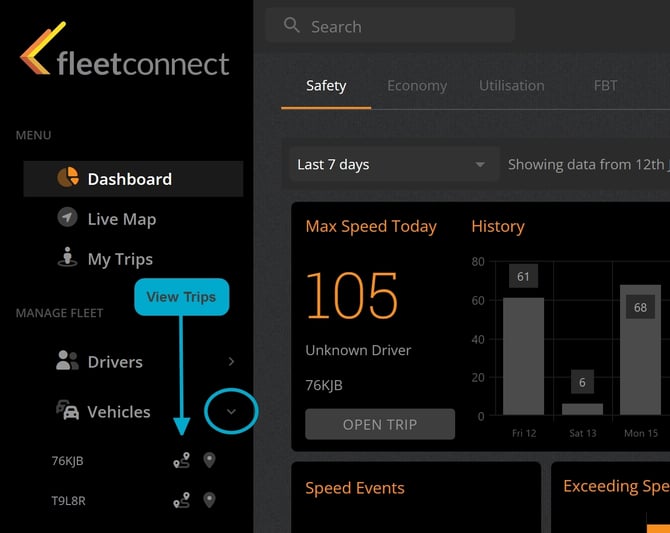The image size is (670, 533).
Task: Locate vehicle 76KJB with pin icon
Action: pos(209,460)
